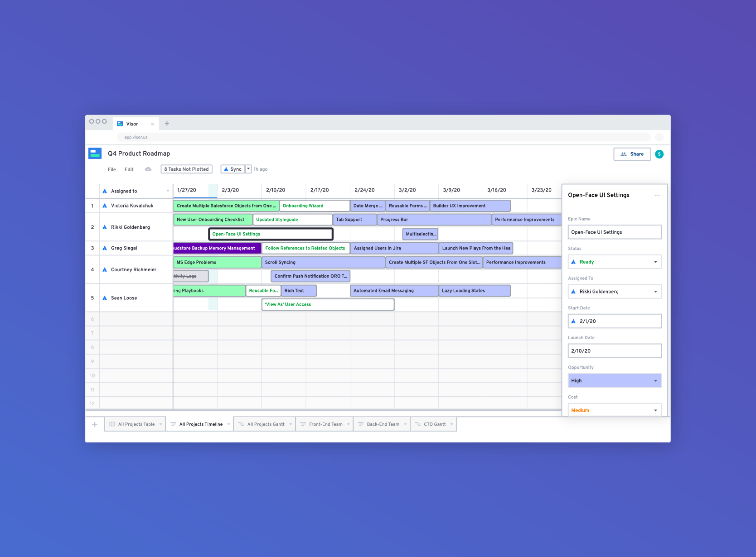756x557 pixels.
Task: Select the MS Edge Problems timeline bar
Action: coord(217,262)
